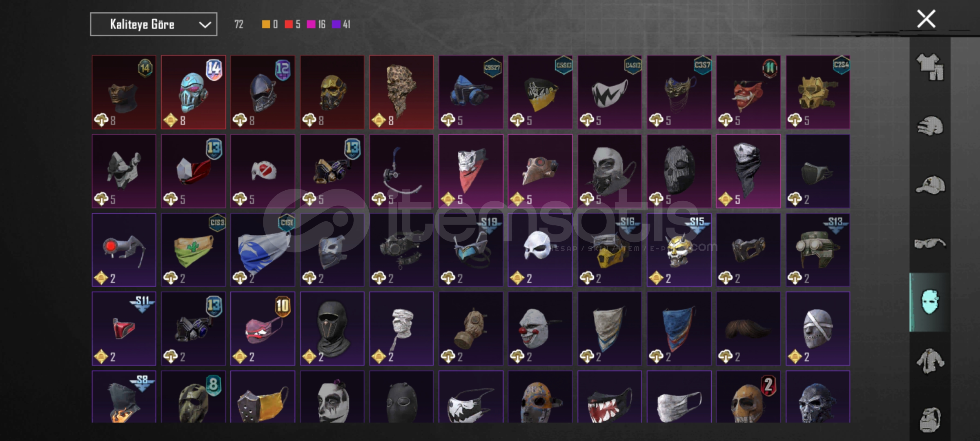Select the plague doctor beak mask

[x=540, y=171]
